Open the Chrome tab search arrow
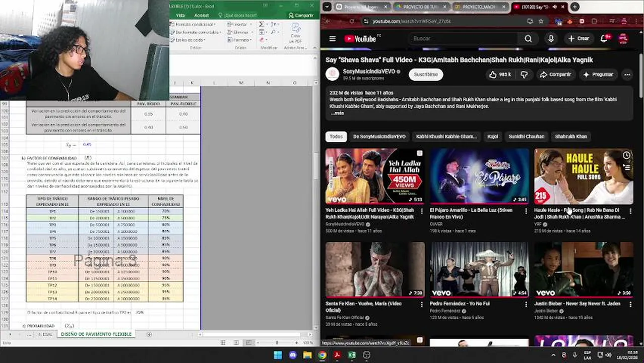This screenshot has width=644, height=363. coord(327,7)
